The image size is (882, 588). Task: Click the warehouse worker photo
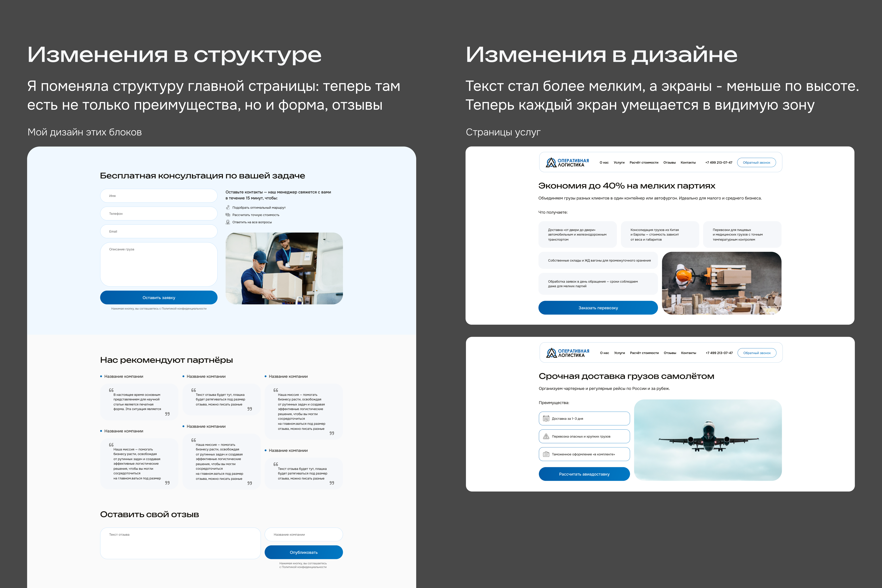pos(722,283)
